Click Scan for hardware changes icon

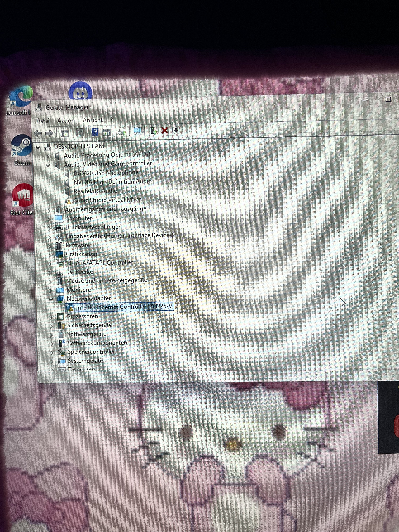137,131
